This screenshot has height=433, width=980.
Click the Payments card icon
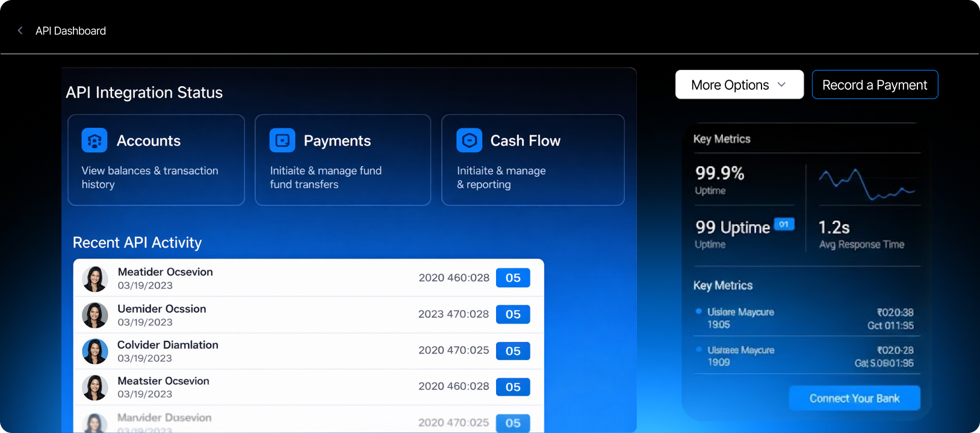(282, 140)
